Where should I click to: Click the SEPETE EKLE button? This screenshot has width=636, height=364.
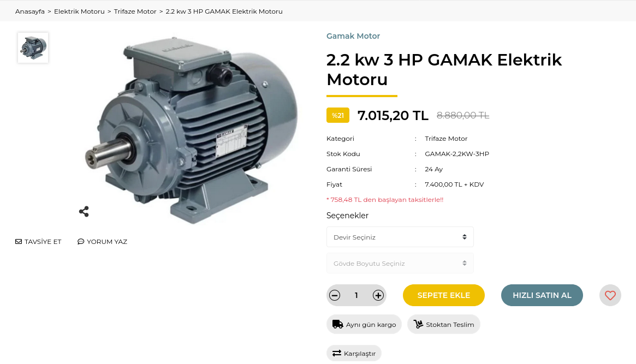(444, 295)
